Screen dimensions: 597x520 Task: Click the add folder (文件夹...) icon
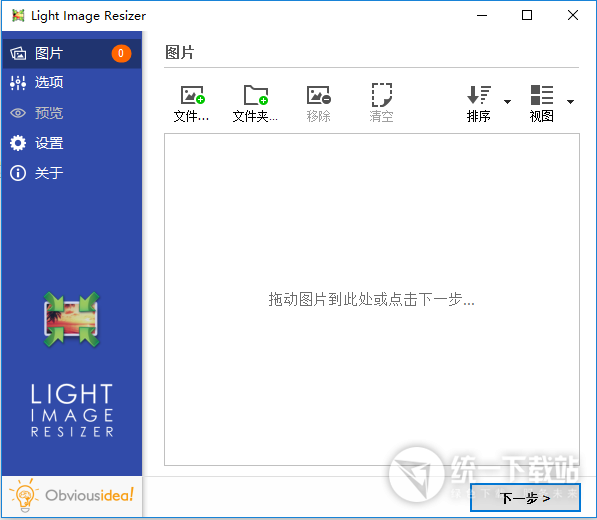[x=255, y=95]
